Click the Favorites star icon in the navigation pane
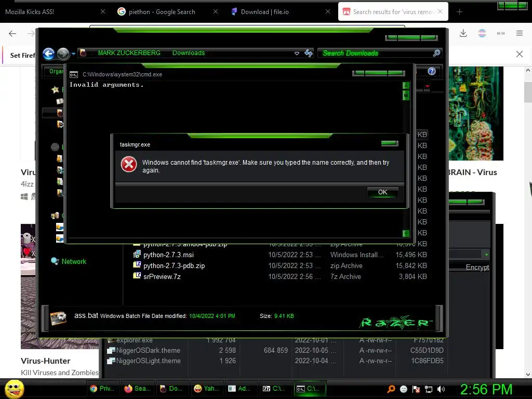Screen dimensions: 532x399 tap(55, 89)
